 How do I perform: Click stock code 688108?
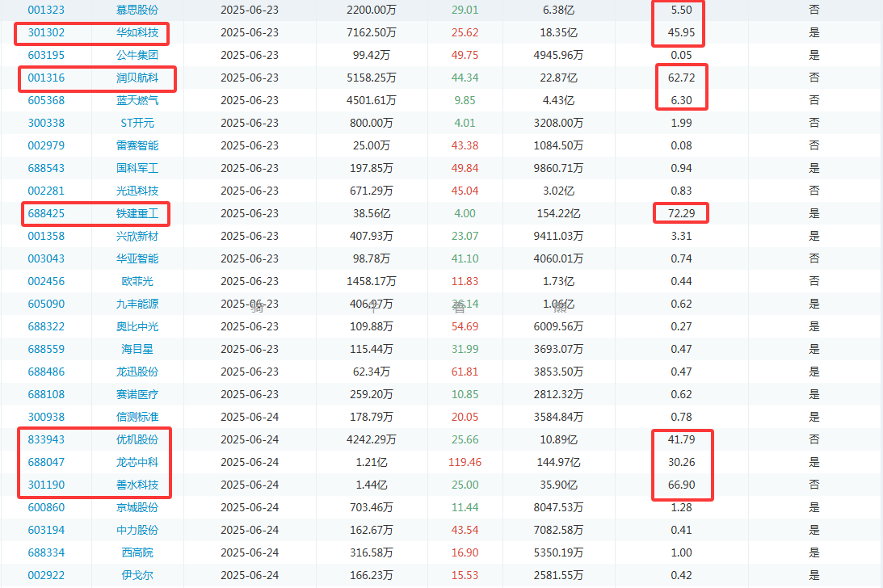click(x=46, y=394)
